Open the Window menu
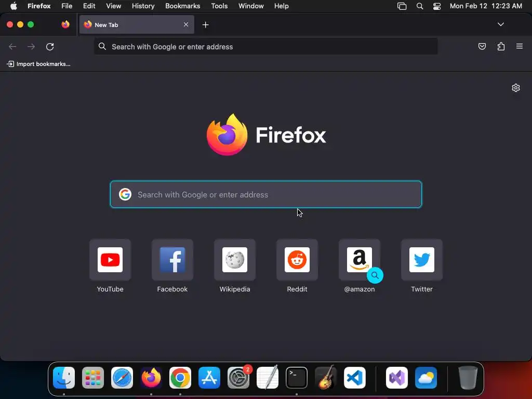Viewport: 532px width, 399px height. (251, 6)
